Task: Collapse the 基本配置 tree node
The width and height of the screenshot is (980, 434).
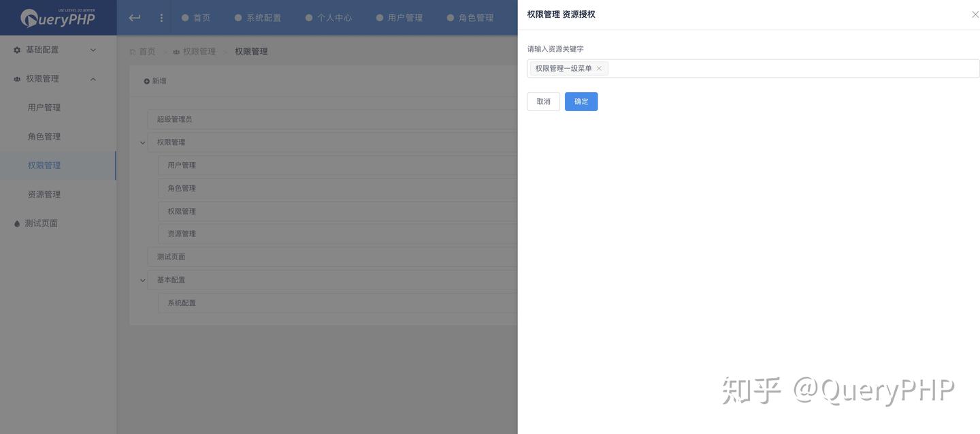Action: (x=142, y=280)
